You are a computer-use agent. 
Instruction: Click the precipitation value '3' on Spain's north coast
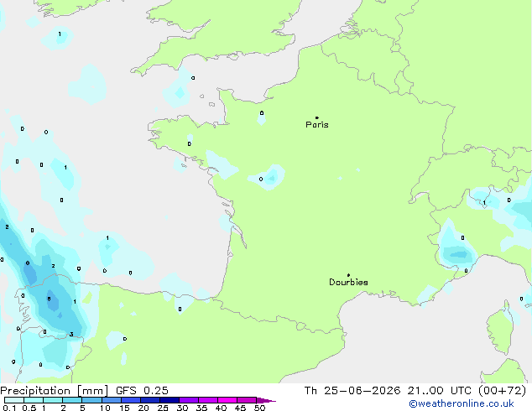(x=71, y=335)
